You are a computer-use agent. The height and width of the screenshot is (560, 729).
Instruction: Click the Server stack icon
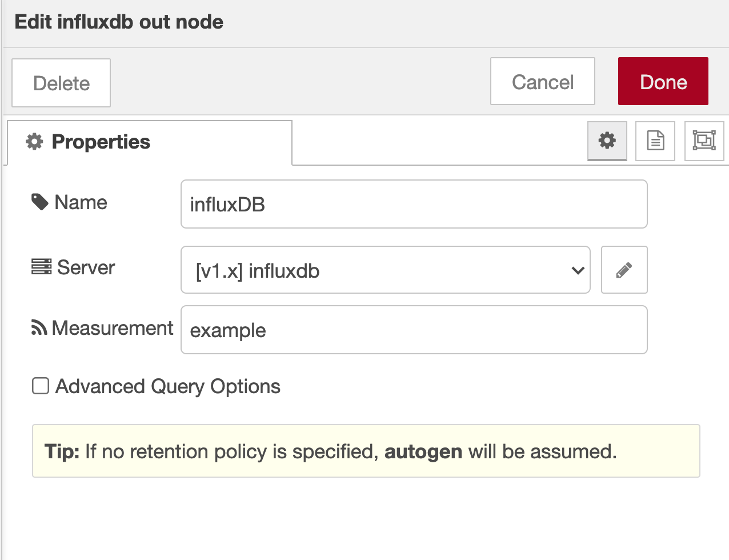pos(41,267)
